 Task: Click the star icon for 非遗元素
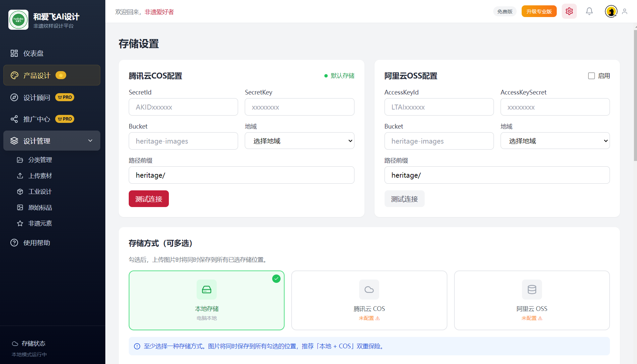pyautogui.click(x=20, y=223)
